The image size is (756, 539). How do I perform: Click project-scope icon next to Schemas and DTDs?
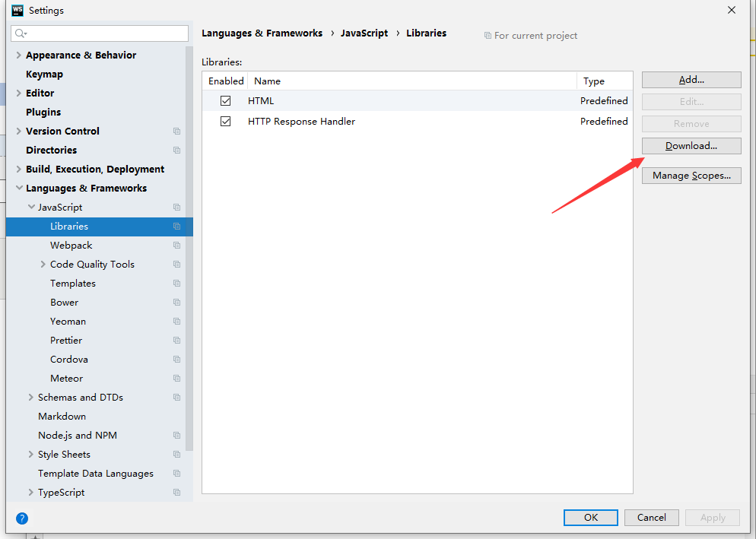pyautogui.click(x=177, y=398)
